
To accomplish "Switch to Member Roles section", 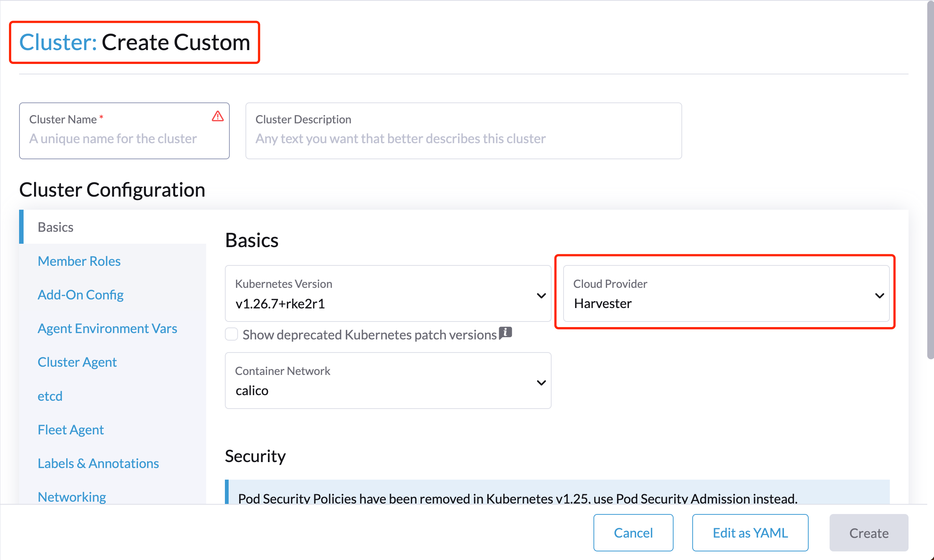I will pyautogui.click(x=79, y=261).
